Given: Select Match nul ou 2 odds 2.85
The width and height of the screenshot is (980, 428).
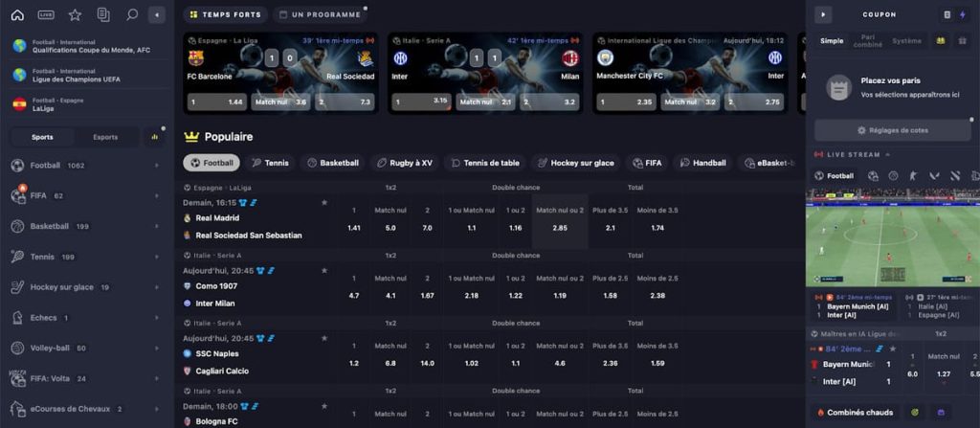Looking at the screenshot, I should 560,221.
